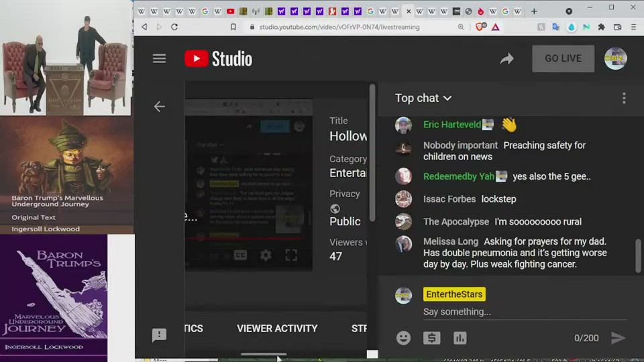Image resolution: width=644 pixels, height=362 pixels.
Task: Open preview player settings gear
Action: pos(266,255)
